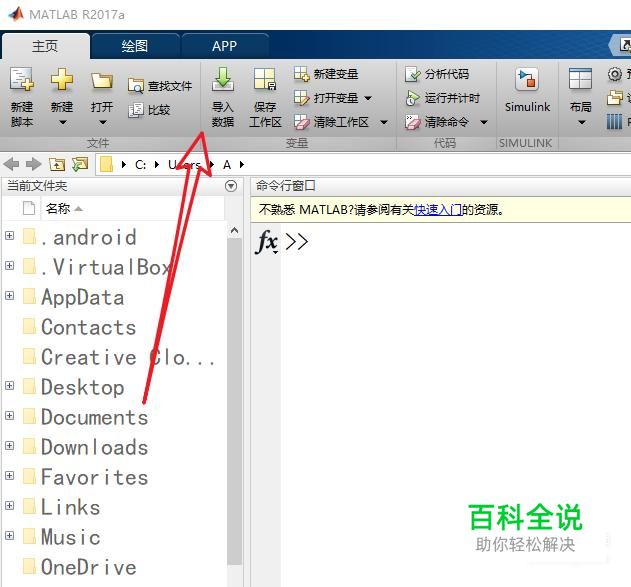Screen dimensions: 631x587
Task: Open Preferences gear icon
Action: coord(615,74)
